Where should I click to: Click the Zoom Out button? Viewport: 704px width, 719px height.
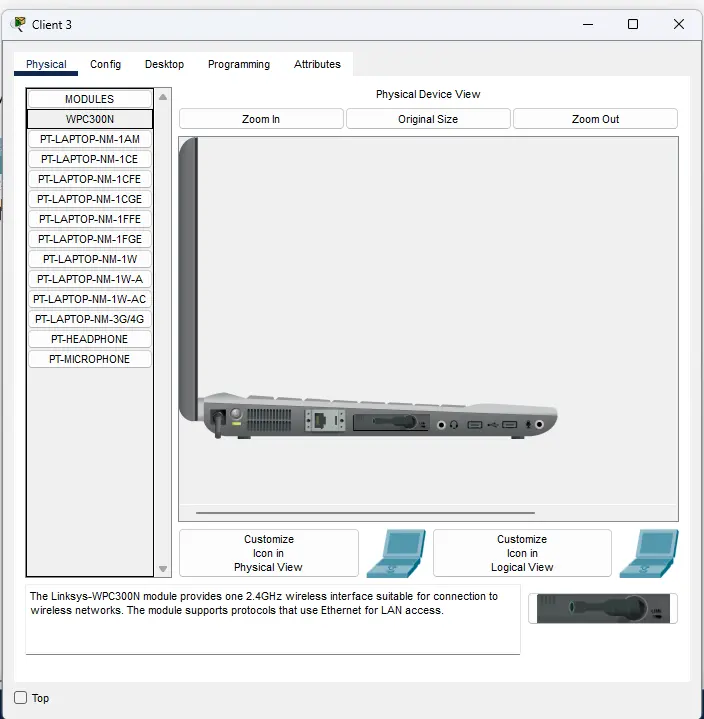(x=595, y=119)
